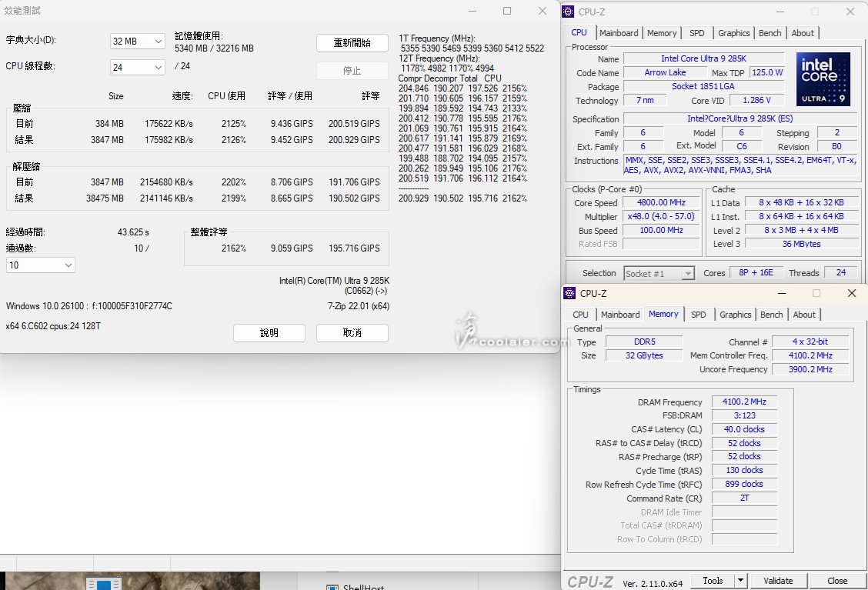Viewport: 868px width, 590px height.
Task: Click the Uncore Frequency value 3900.2 MHz
Action: point(810,369)
